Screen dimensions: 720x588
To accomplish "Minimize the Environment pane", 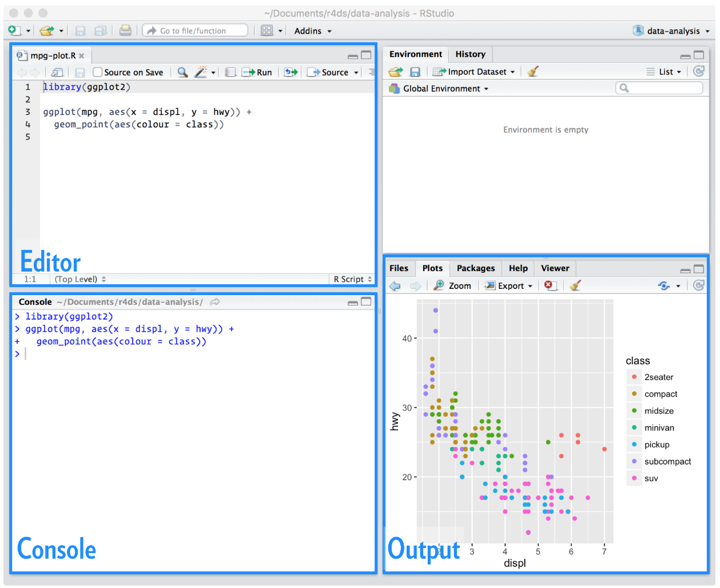I will pos(685,55).
